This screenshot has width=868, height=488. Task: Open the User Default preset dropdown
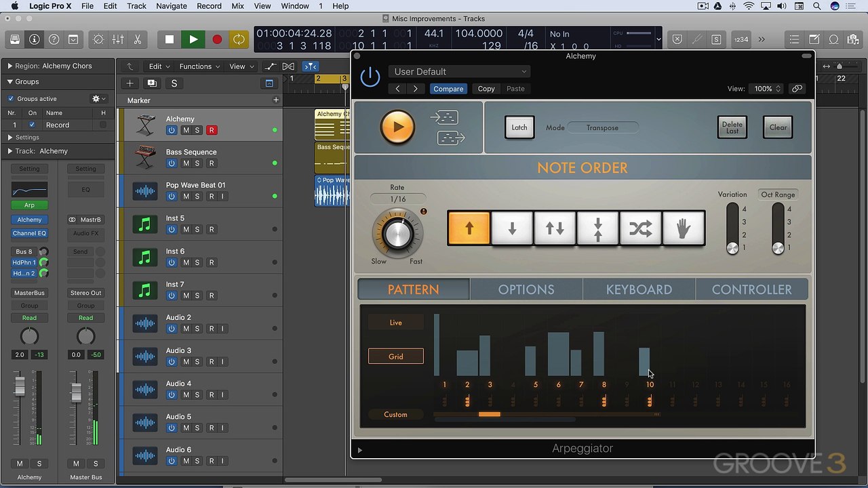point(459,71)
